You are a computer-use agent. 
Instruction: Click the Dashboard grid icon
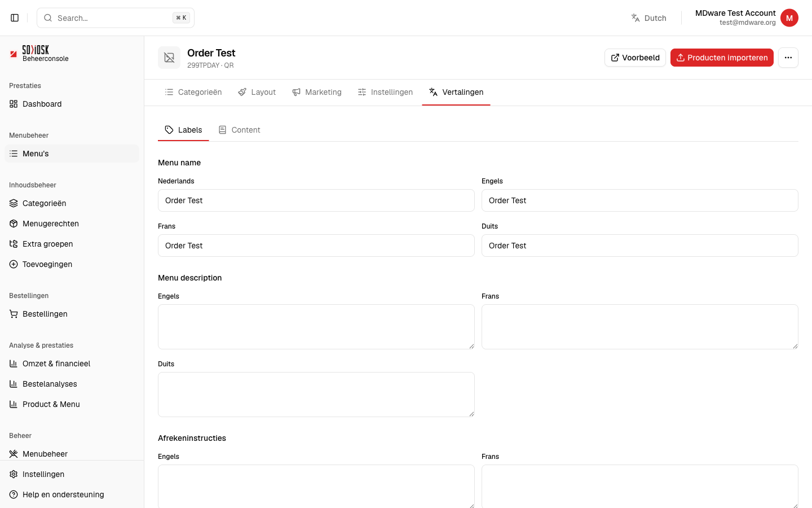pos(14,104)
